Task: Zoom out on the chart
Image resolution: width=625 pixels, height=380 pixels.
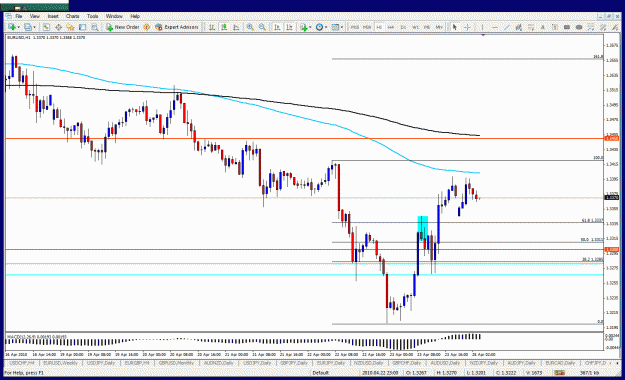Action: pos(262,27)
